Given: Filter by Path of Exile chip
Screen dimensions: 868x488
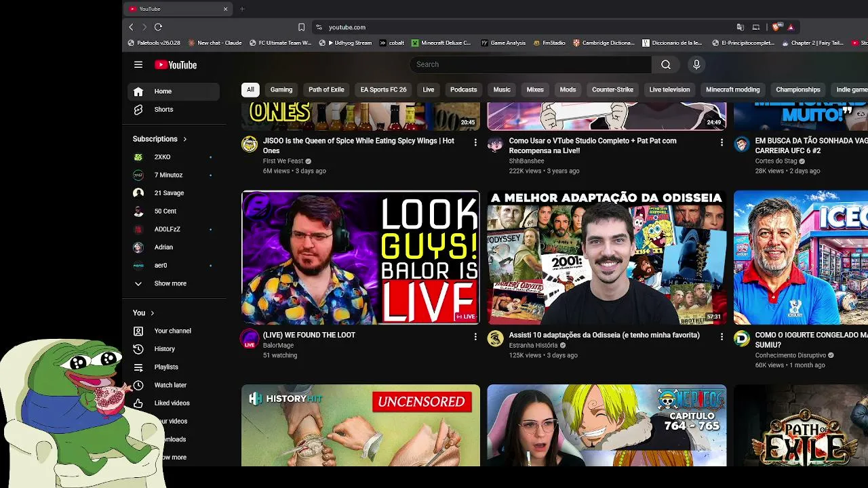Looking at the screenshot, I should coord(326,89).
